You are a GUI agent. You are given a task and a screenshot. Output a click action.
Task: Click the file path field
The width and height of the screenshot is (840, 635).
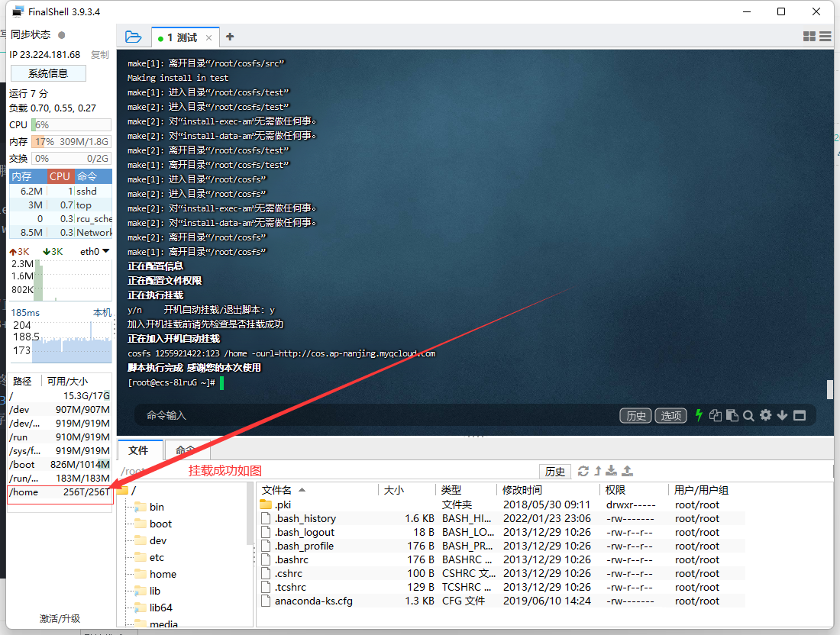coord(327,471)
